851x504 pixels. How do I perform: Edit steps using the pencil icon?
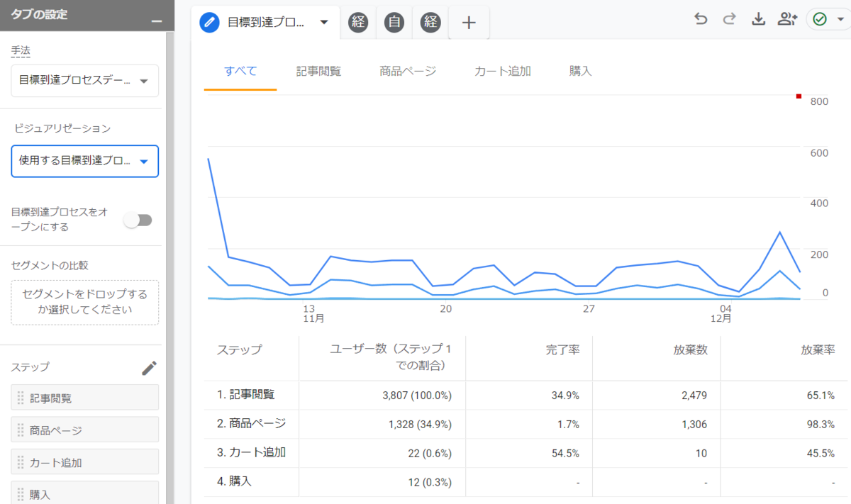click(149, 367)
